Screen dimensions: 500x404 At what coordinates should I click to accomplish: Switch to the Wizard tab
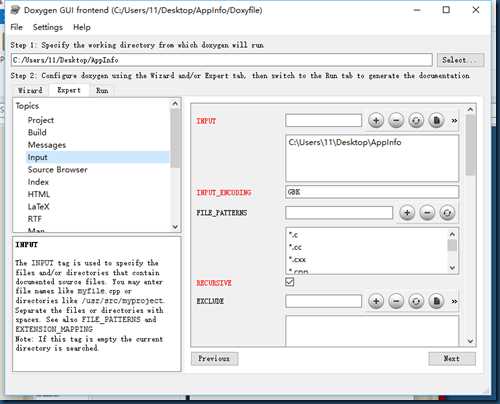(x=30, y=90)
